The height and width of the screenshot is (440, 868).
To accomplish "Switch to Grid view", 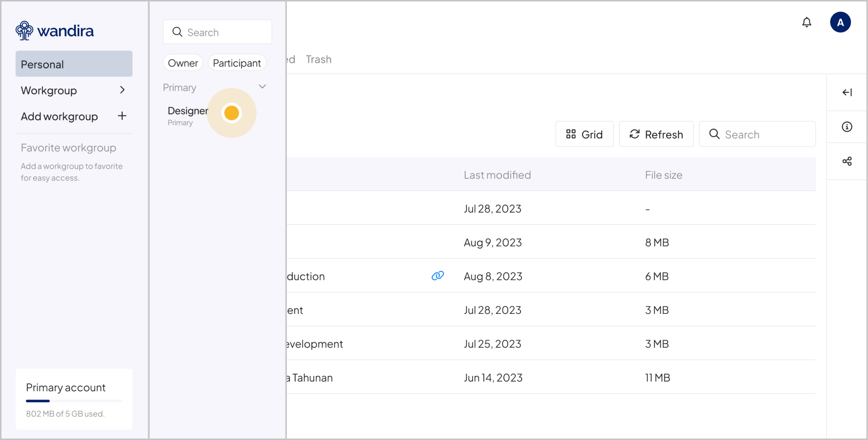I will pyautogui.click(x=584, y=134).
